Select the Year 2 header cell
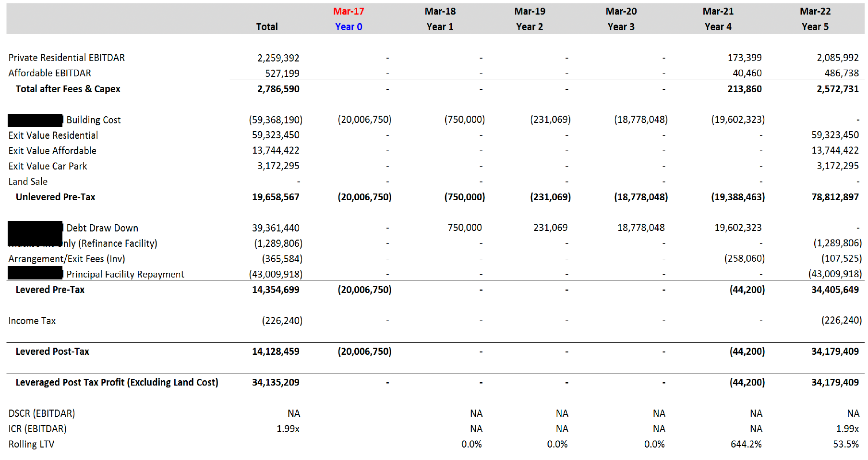The height and width of the screenshot is (460, 868). (530, 27)
